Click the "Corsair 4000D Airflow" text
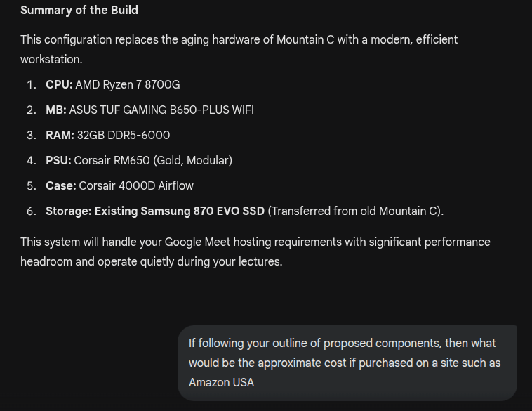The width and height of the screenshot is (532, 411). pyautogui.click(x=136, y=185)
